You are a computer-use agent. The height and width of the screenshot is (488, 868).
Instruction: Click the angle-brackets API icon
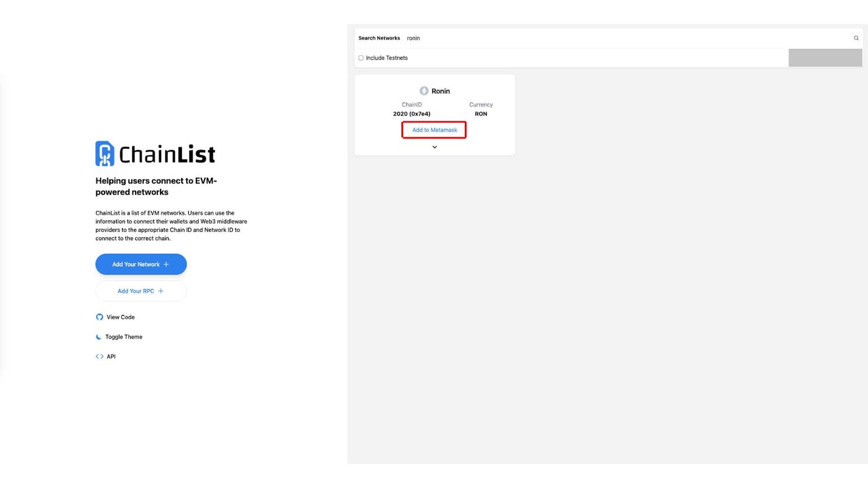click(x=99, y=357)
